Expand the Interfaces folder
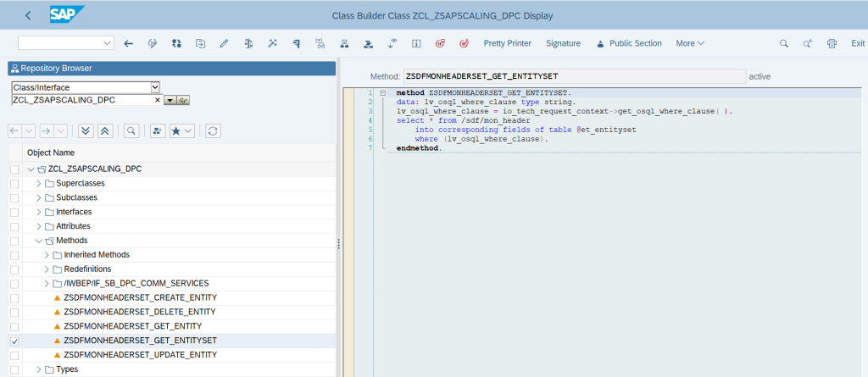This screenshot has height=377, width=868. pyautogui.click(x=39, y=212)
